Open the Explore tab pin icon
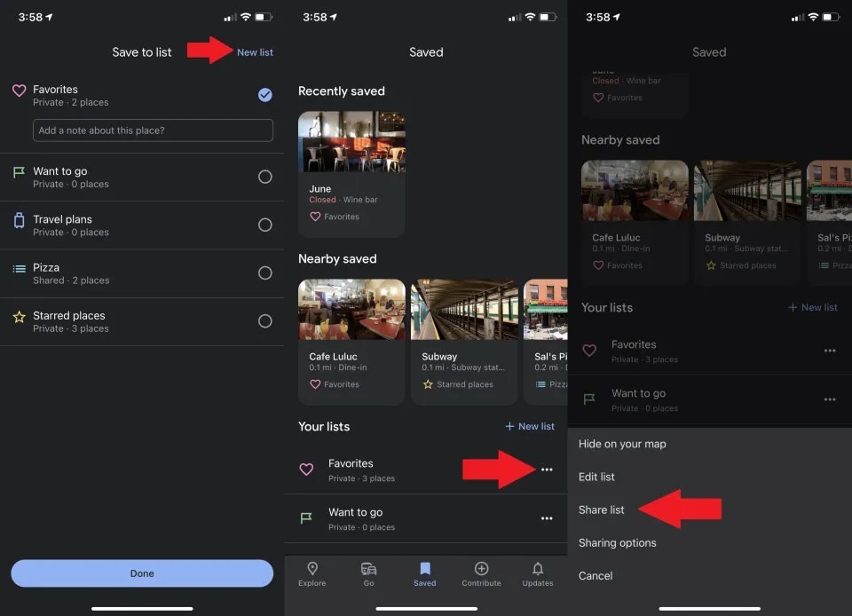 [x=312, y=570]
